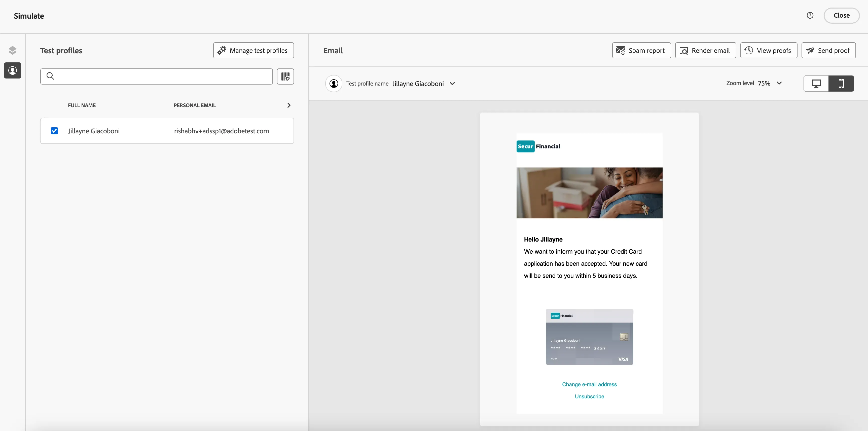Uncheck the Jillayne Giacoboni profile checkbox
Image resolution: width=868 pixels, height=431 pixels.
(x=54, y=131)
